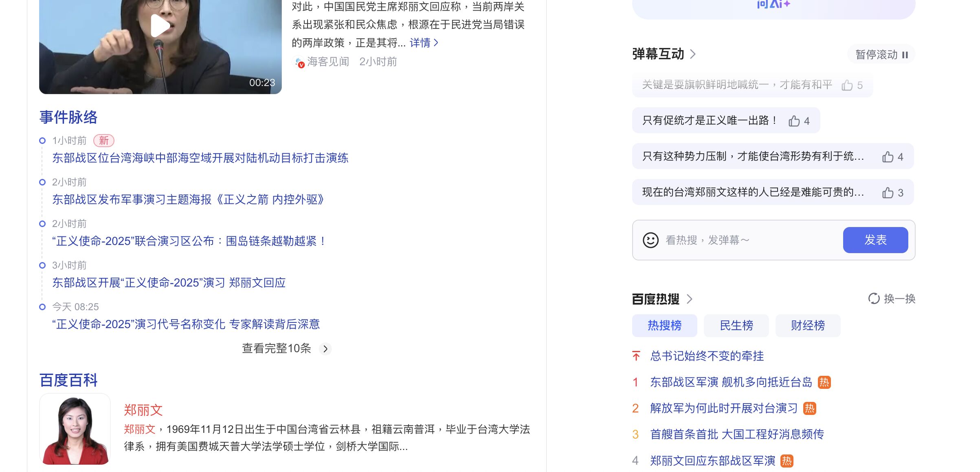Click the 换一换 refresh icon
Viewport: 980px width, 472px height.
click(874, 299)
